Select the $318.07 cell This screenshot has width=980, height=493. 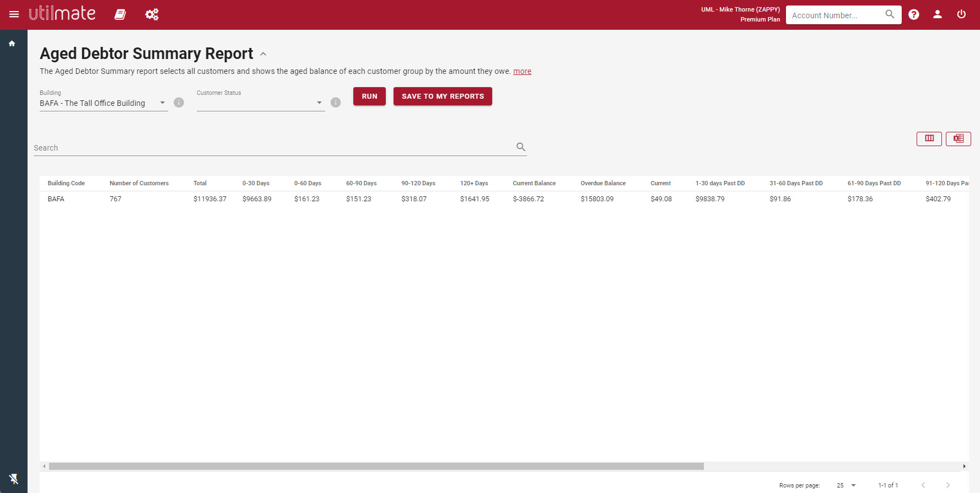point(414,199)
